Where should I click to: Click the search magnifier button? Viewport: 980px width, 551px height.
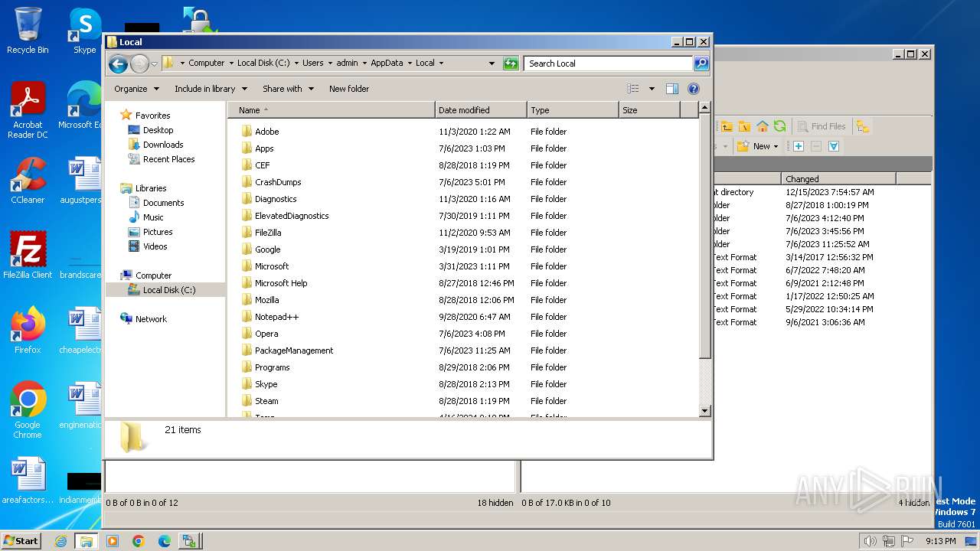pyautogui.click(x=701, y=64)
